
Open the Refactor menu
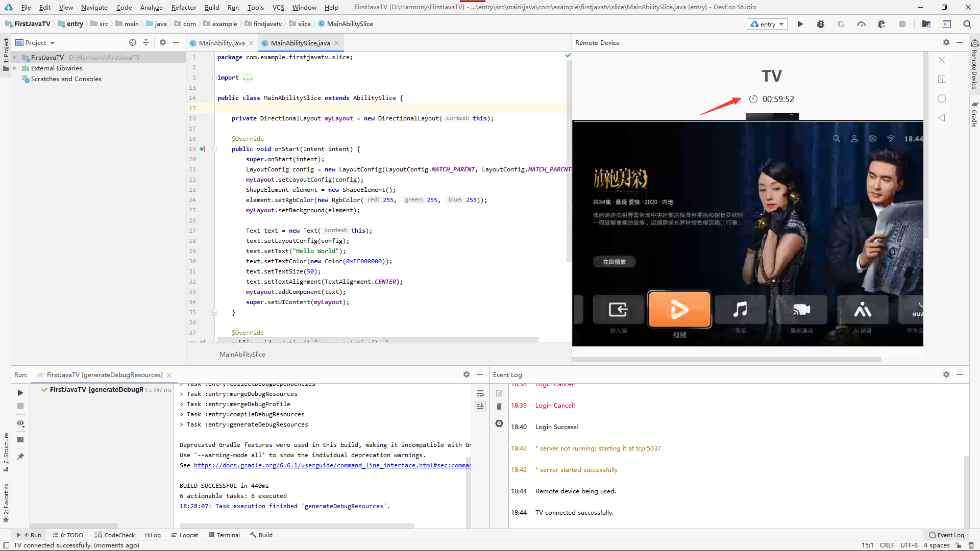tap(184, 7)
